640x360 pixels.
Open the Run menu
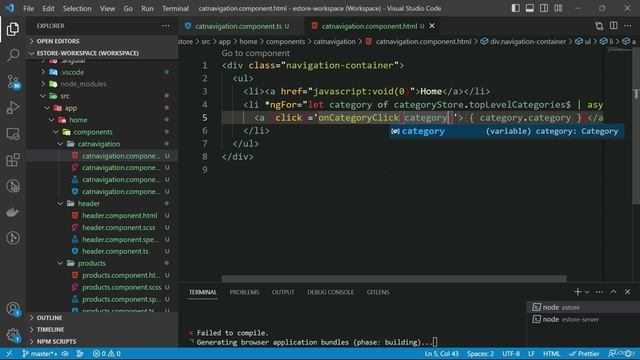click(x=147, y=8)
